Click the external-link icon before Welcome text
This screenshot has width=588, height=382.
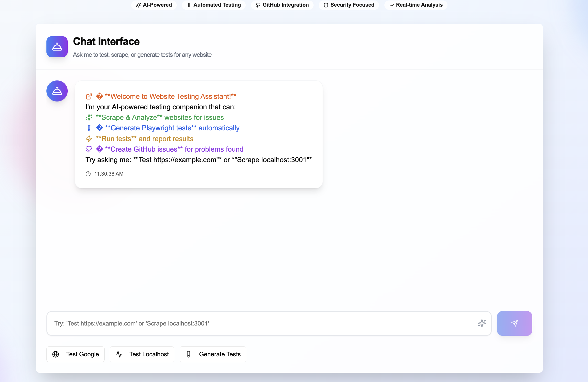click(89, 96)
